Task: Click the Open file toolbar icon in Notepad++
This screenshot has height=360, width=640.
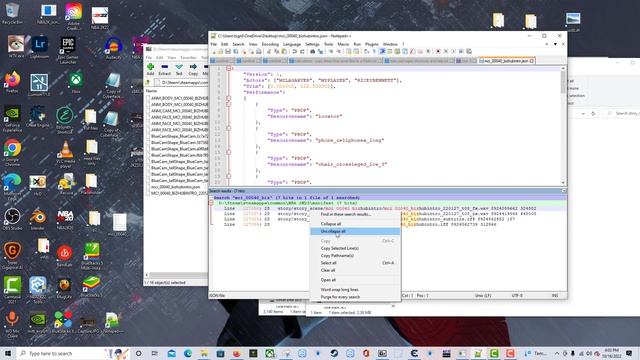Action: 221,52
